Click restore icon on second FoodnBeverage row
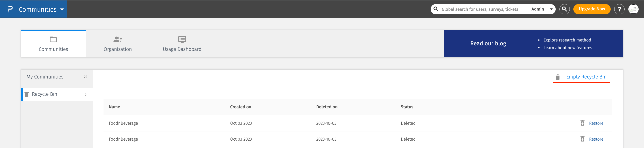Image resolution: width=644 pixels, height=148 pixels. [x=582, y=139]
